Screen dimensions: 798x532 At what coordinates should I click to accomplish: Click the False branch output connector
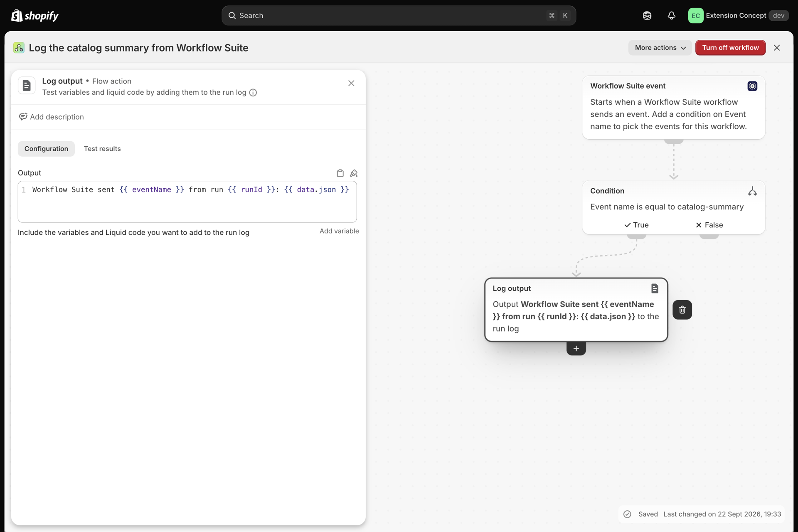(709, 236)
